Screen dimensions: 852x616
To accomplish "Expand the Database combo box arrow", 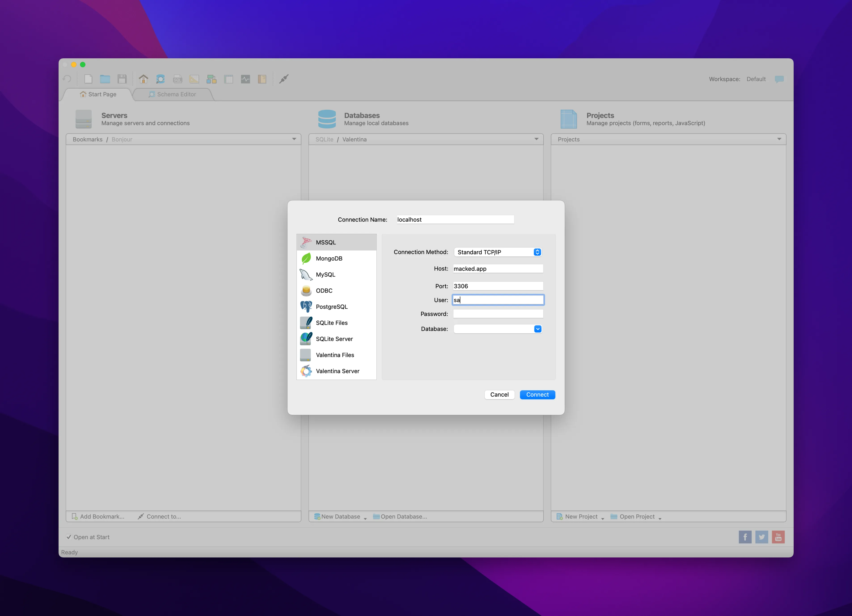I will click(x=538, y=329).
